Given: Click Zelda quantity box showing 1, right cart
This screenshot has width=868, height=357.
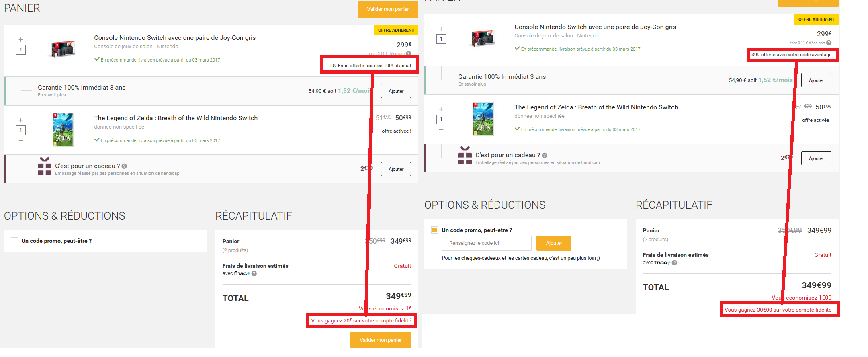Looking at the screenshot, I should [441, 119].
